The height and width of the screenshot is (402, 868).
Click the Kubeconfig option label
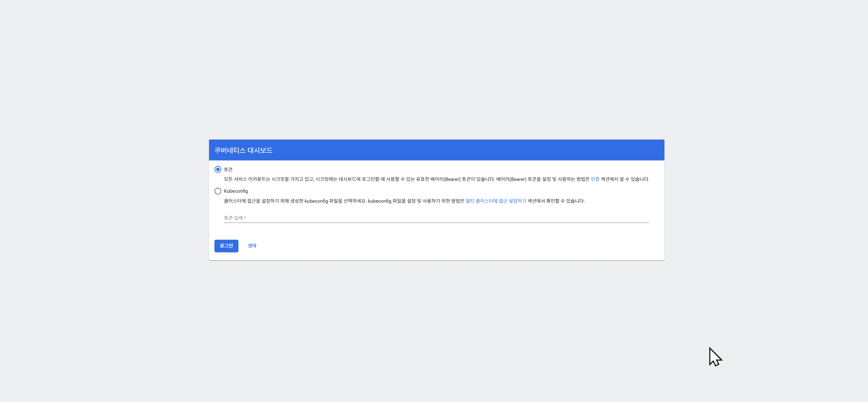(x=235, y=191)
